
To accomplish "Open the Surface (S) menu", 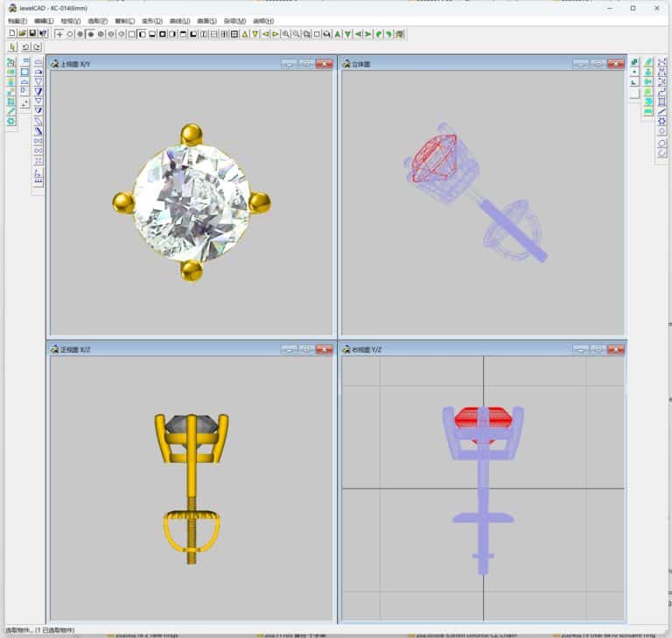I will (x=206, y=21).
